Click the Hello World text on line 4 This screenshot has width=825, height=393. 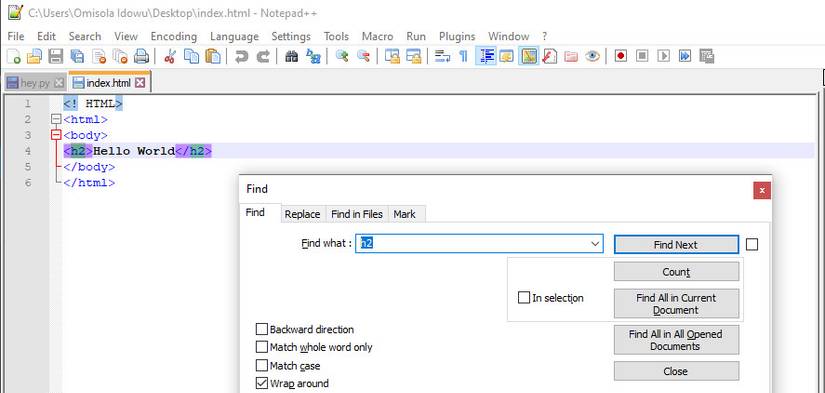pos(134,151)
